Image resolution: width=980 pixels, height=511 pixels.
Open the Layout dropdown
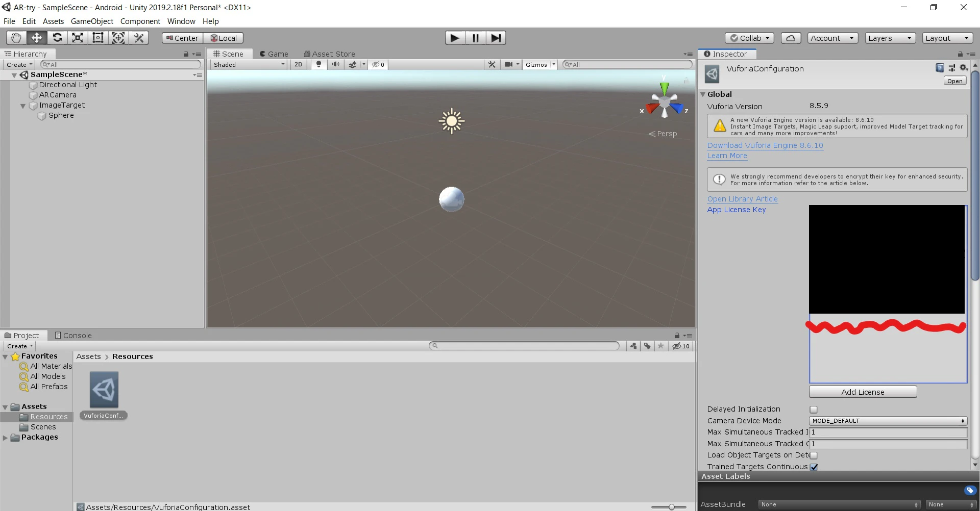[x=947, y=38]
